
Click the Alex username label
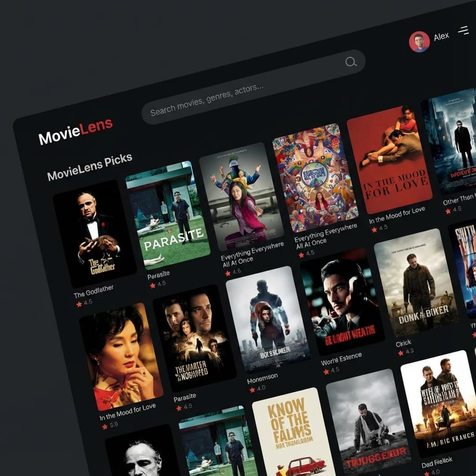pyautogui.click(x=441, y=36)
